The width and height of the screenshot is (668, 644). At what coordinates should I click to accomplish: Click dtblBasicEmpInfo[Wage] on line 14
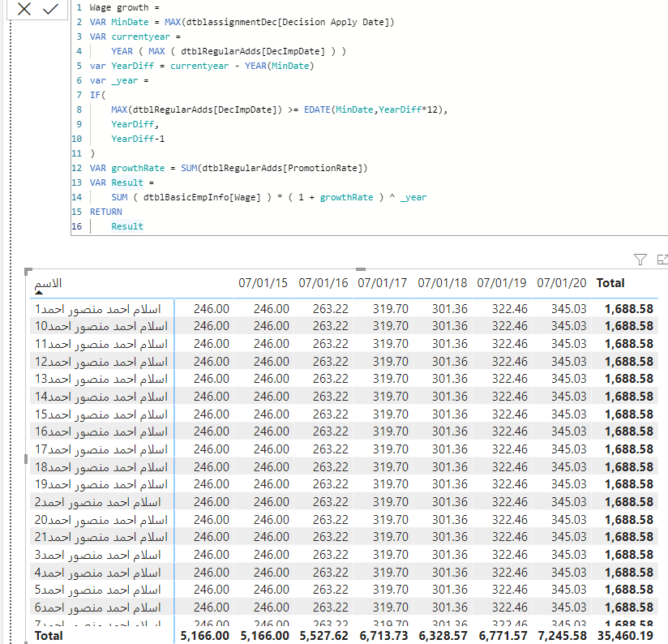(202, 197)
